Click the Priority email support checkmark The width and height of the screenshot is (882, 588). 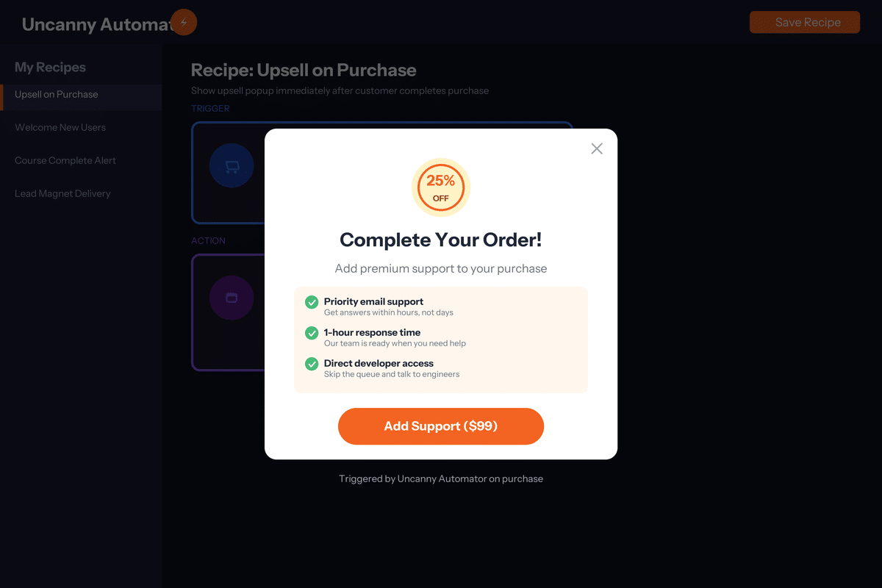pos(312,302)
